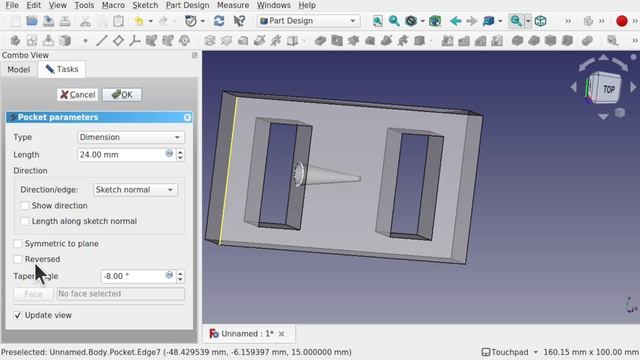Click the Taper angle field showing -8.00°
640x360 pixels.
(x=138, y=276)
